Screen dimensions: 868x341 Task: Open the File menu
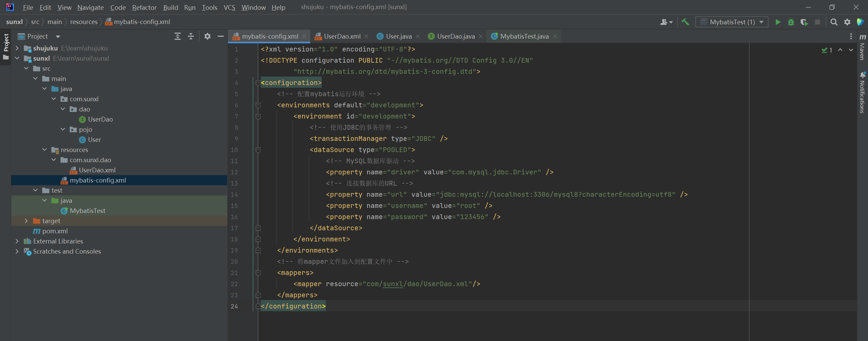pos(28,7)
